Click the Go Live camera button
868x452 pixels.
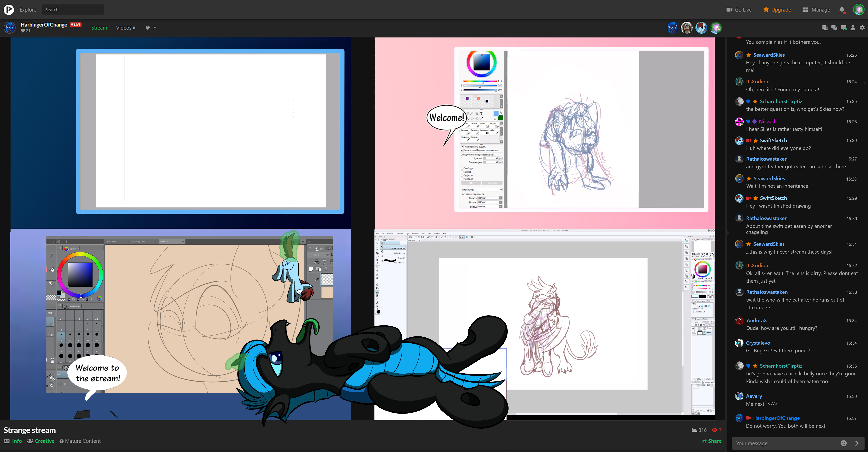739,9
